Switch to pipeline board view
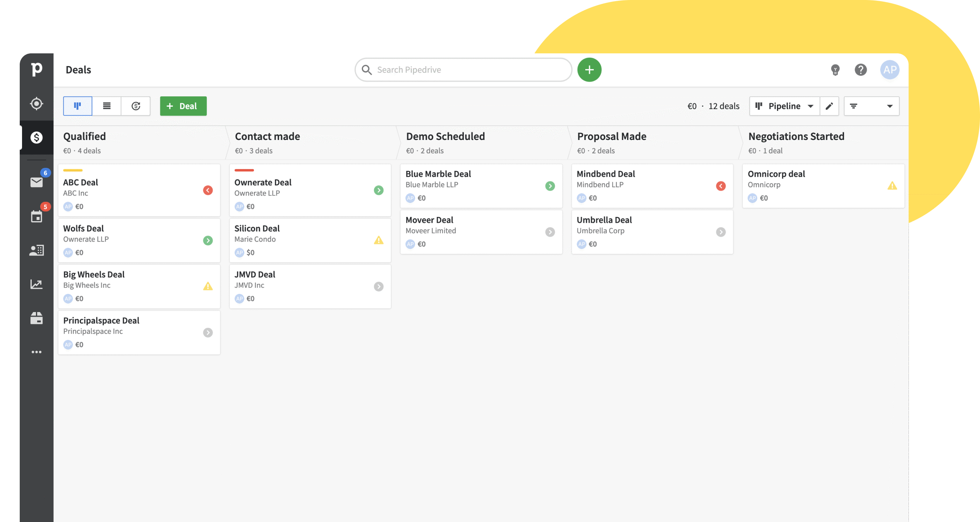Viewport: 980px width, 522px height. 78,106
